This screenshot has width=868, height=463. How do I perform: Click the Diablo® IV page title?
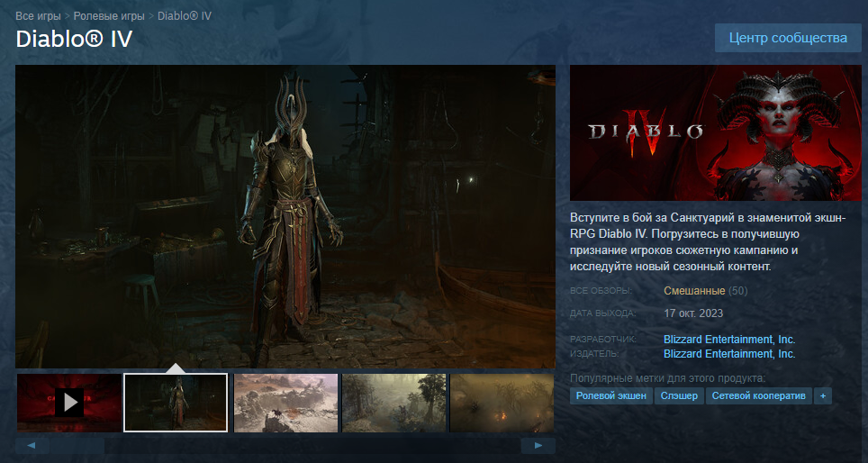click(x=74, y=40)
